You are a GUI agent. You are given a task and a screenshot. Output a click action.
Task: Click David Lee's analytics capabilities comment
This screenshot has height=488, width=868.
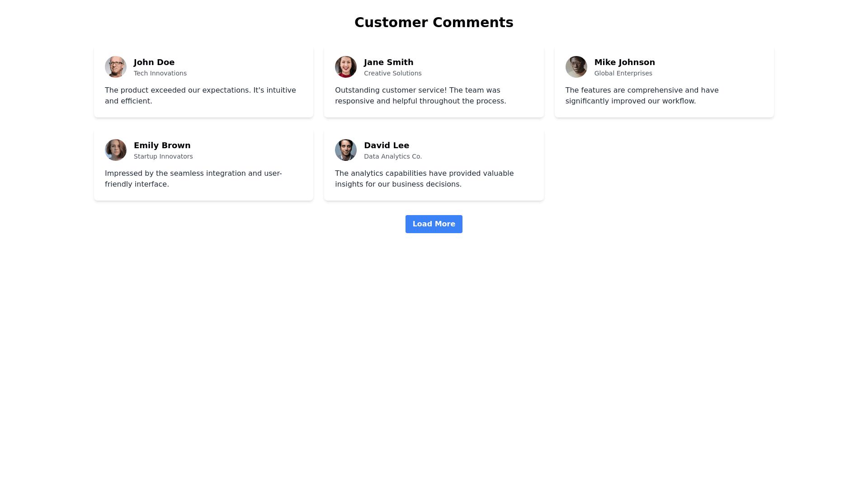(424, 179)
